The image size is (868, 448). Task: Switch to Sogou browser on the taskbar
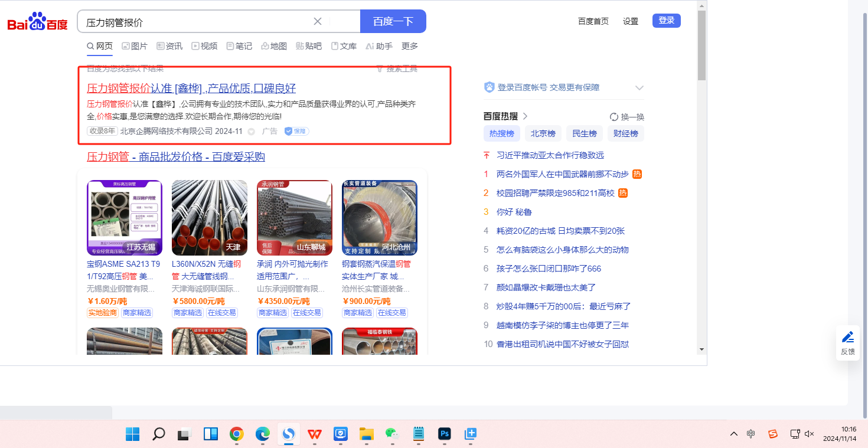(289, 434)
